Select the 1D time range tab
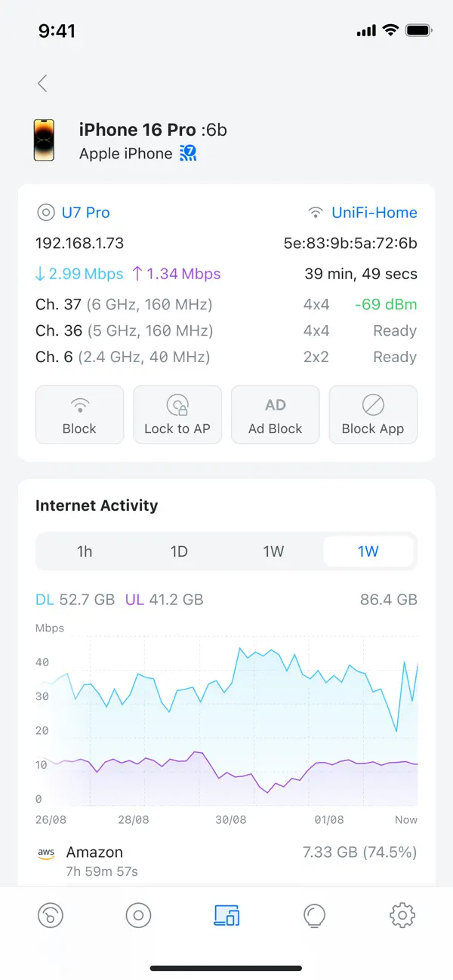 point(179,551)
